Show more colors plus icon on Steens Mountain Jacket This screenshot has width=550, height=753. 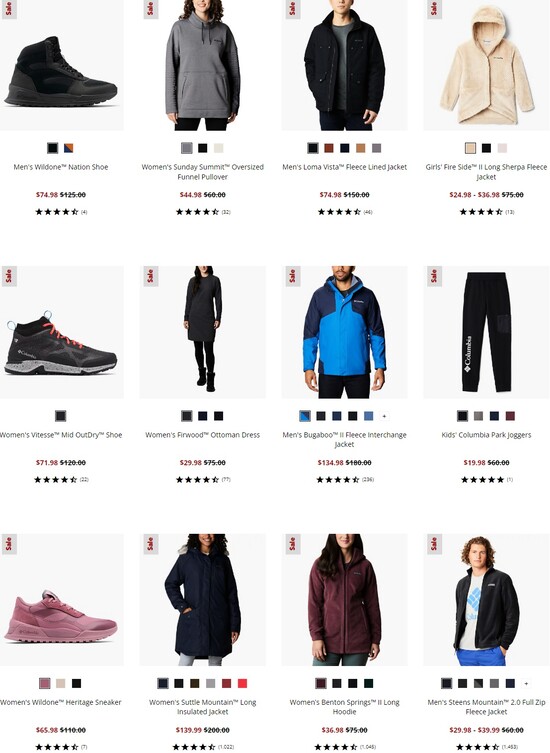tap(526, 683)
